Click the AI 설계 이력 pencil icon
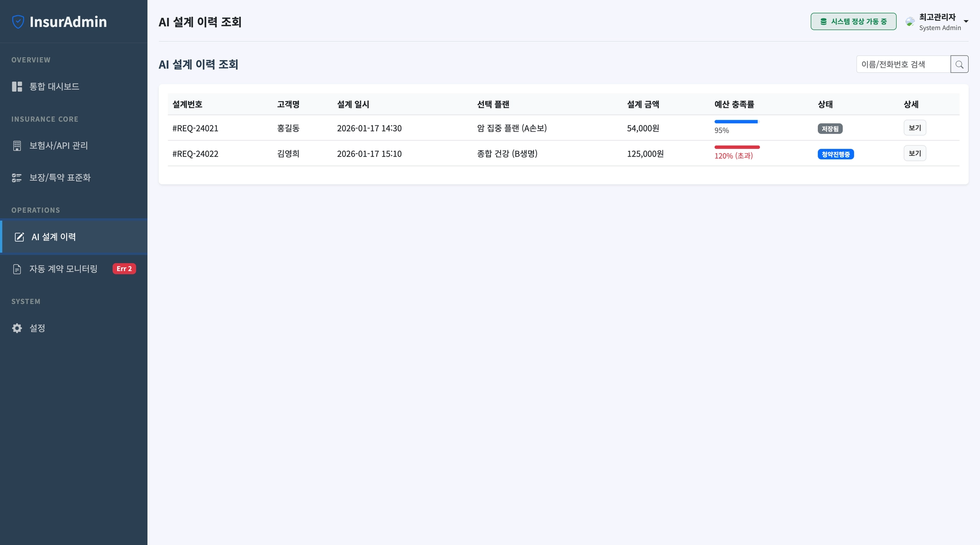 (x=19, y=237)
